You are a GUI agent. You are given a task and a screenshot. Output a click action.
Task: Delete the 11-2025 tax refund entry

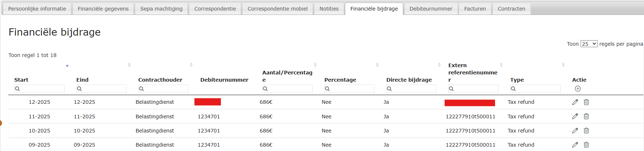[586, 117]
